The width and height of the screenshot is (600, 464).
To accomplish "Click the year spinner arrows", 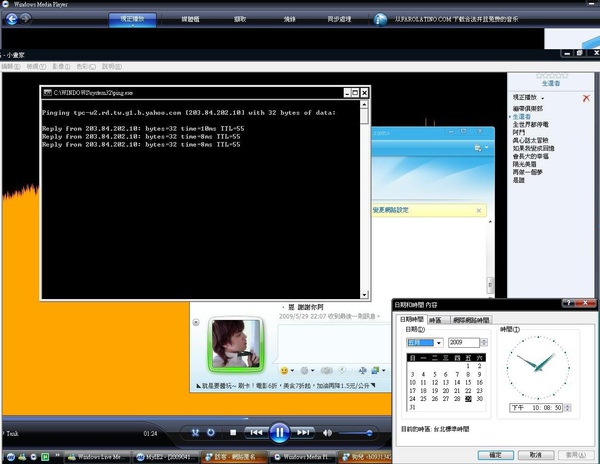I will tap(484, 342).
